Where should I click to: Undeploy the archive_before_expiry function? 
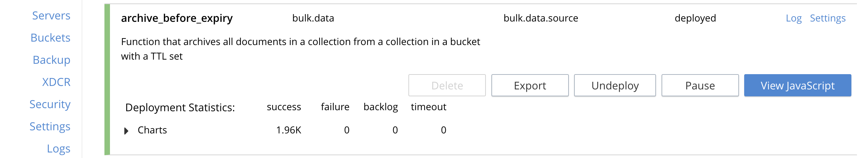[x=615, y=85]
